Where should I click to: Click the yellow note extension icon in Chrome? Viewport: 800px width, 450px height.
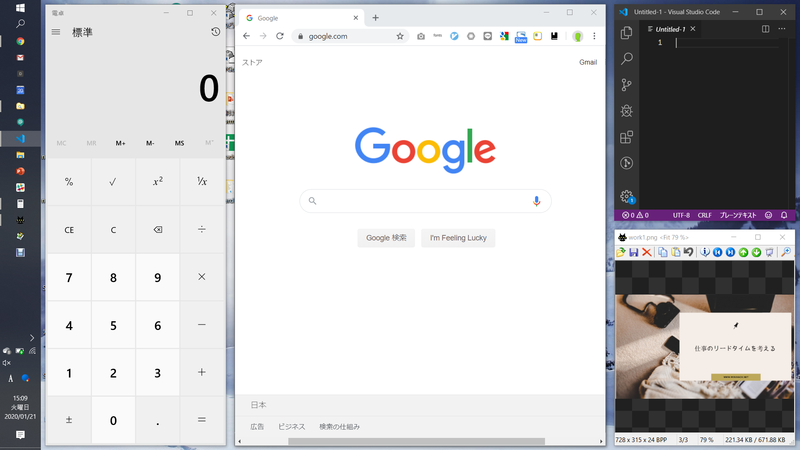coord(537,36)
